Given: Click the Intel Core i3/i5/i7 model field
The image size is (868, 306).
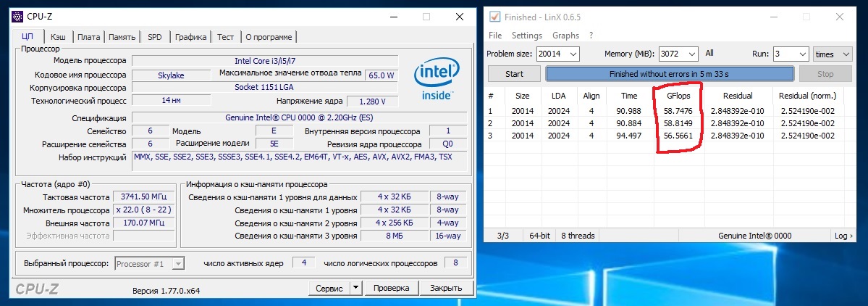Looking at the screenshot, I should [265, 61].
